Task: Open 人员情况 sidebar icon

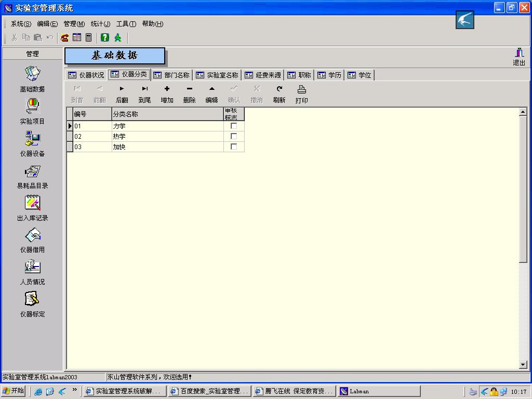Action: tap(32, 267)
